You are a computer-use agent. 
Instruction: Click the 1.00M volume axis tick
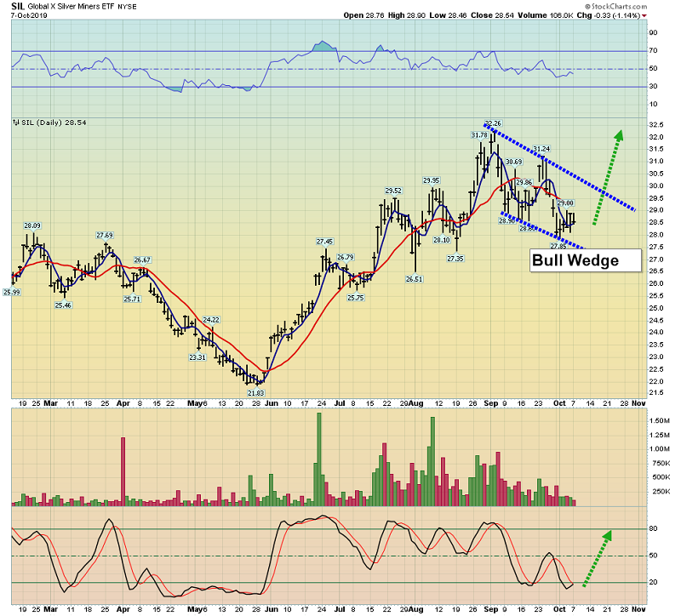point(659,448)
